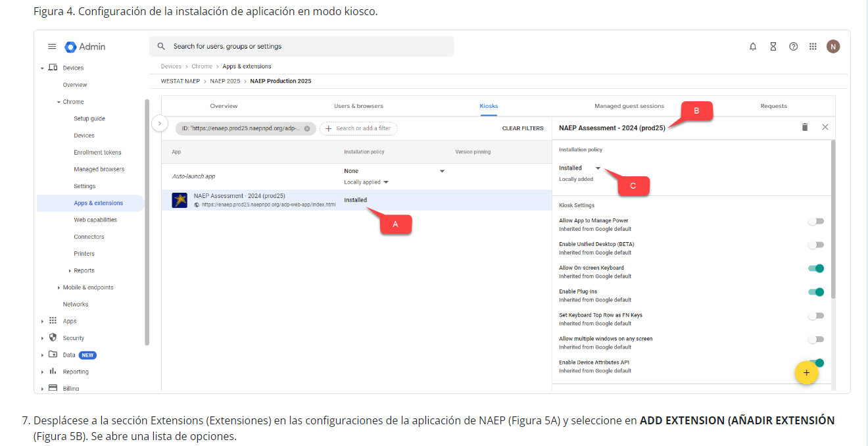Expand the Security sidebar section arrow
This screenshot has width=868, height=446.
pyautogui.click(x=43, y=338)
